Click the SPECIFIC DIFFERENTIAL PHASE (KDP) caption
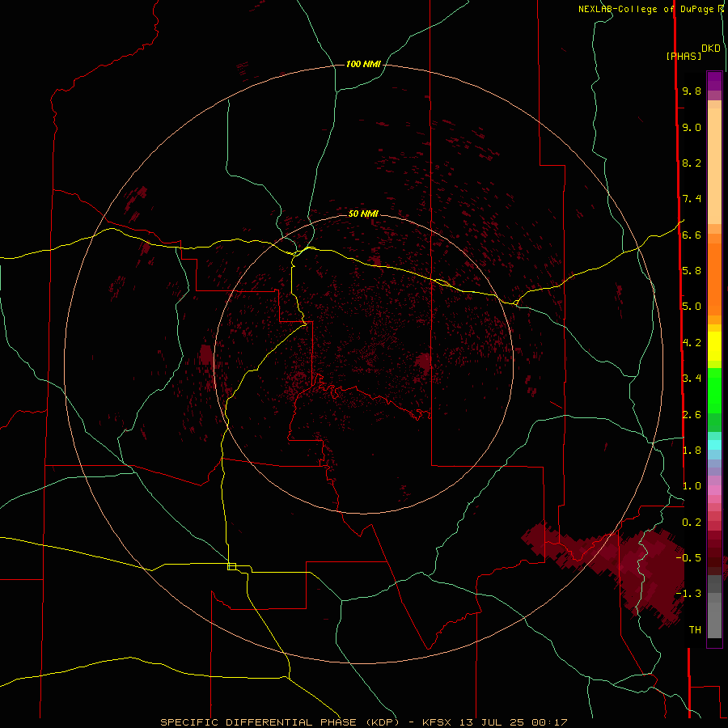The height and width of the screenshot is (728, 728). pyautogui.click(x=280, y=722)
